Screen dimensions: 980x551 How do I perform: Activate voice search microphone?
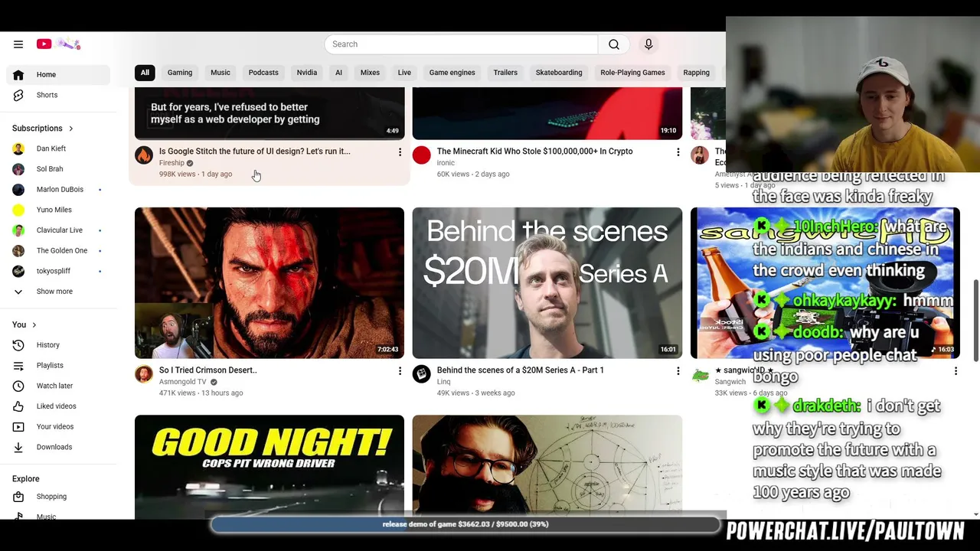pos(648,44)
